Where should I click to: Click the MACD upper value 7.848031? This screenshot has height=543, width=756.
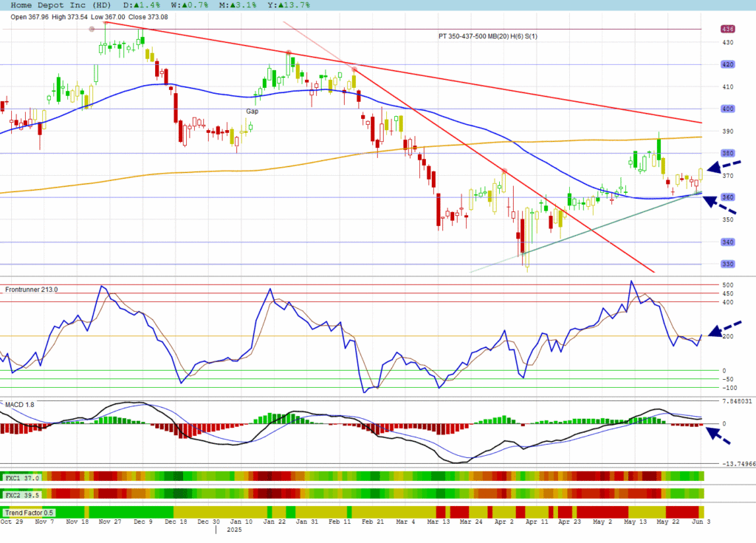tap(737, 401)
